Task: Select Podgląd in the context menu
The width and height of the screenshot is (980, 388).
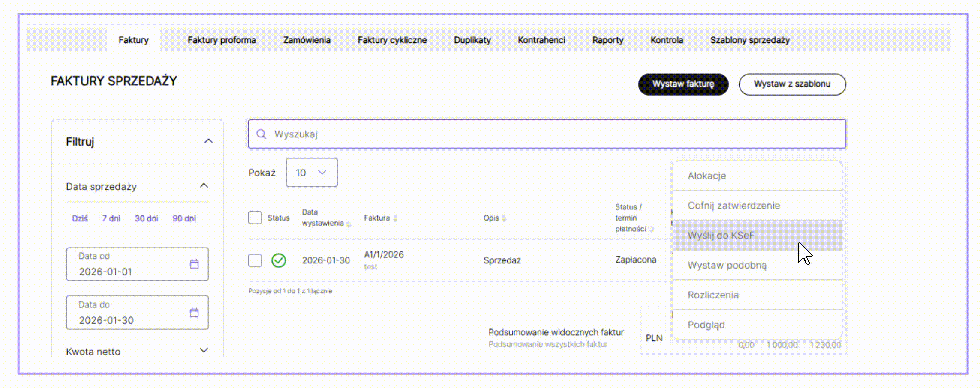Action: (x=758, y=325)
